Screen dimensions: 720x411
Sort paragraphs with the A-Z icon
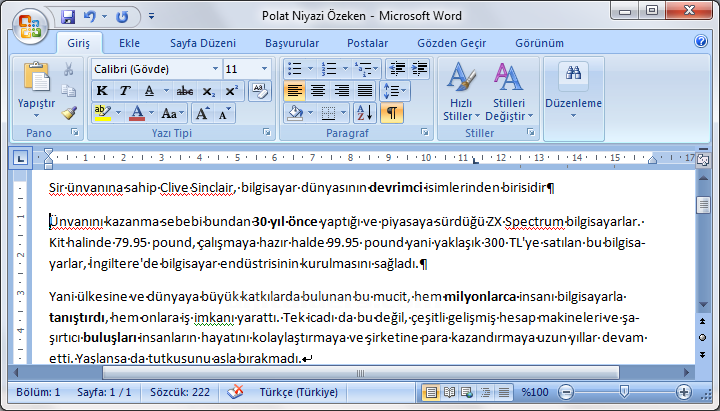click(x=365, y=113)
